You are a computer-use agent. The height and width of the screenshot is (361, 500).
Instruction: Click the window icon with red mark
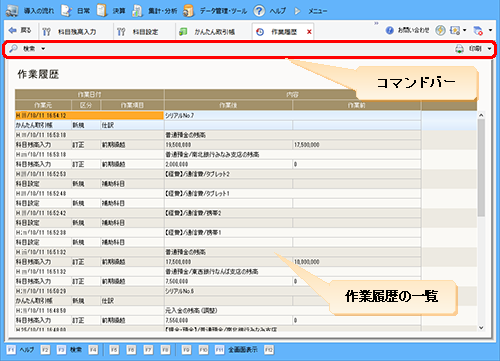click(478, 31)
